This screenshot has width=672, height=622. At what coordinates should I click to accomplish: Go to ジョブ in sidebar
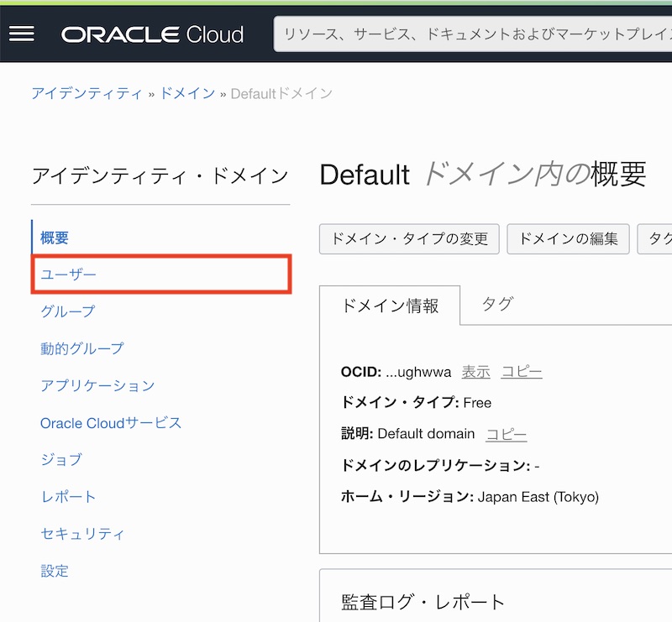(61, 459)
